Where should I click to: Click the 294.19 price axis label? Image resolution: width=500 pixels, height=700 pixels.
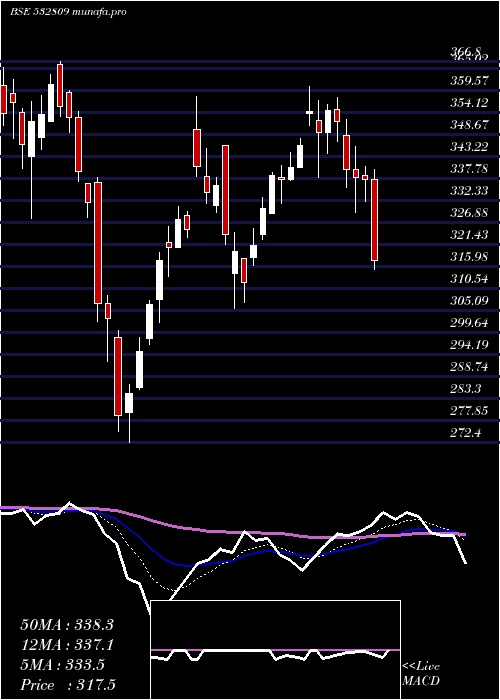tap(468, 345)
